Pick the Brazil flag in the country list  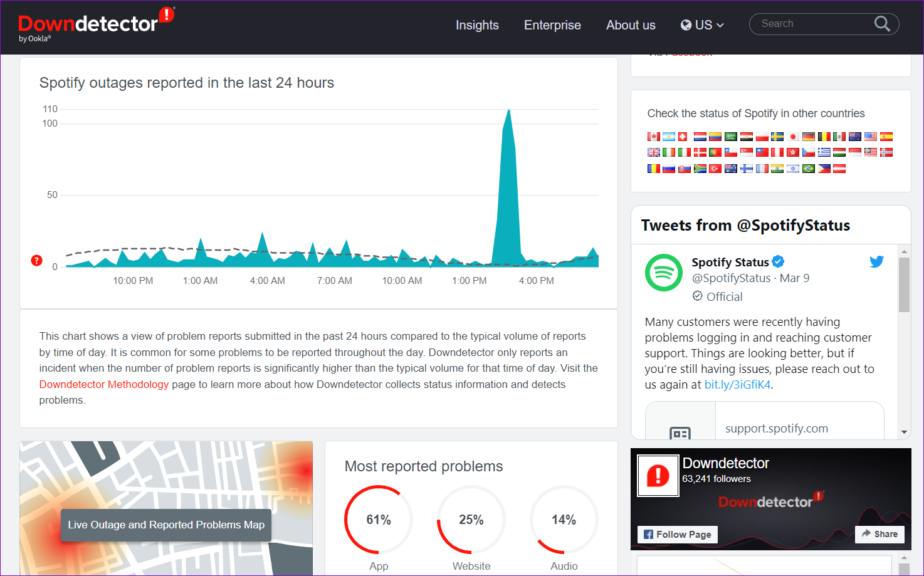[809, 169]
